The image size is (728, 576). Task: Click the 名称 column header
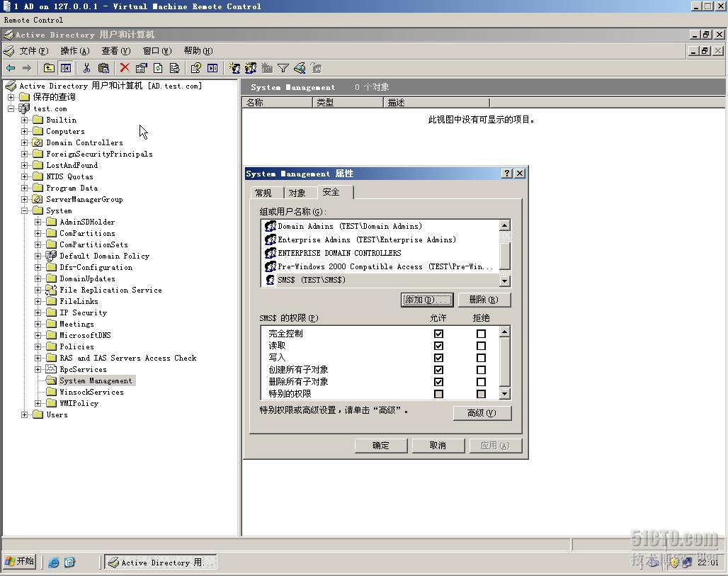(278, 103)
